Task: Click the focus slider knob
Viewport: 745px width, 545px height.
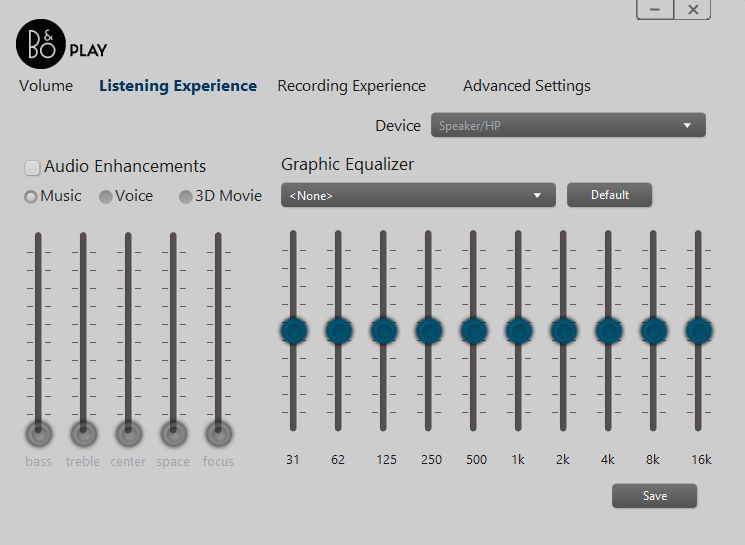Action: (219, 433)
